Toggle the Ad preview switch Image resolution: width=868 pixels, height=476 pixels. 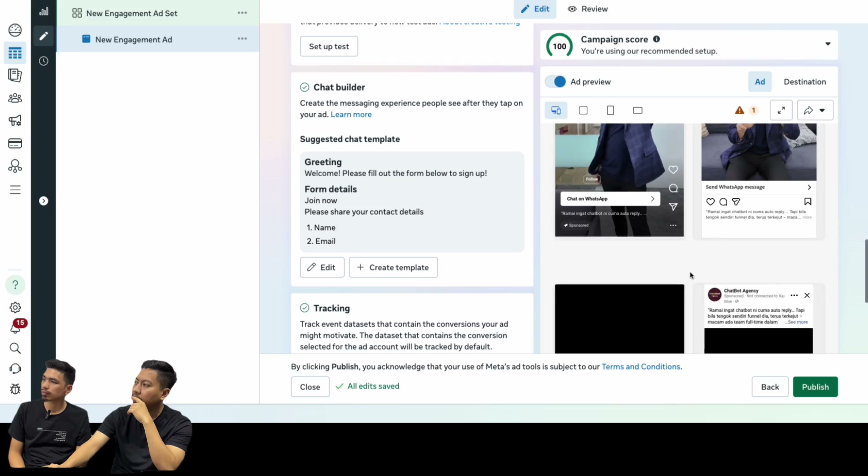[x=555, y=82]
